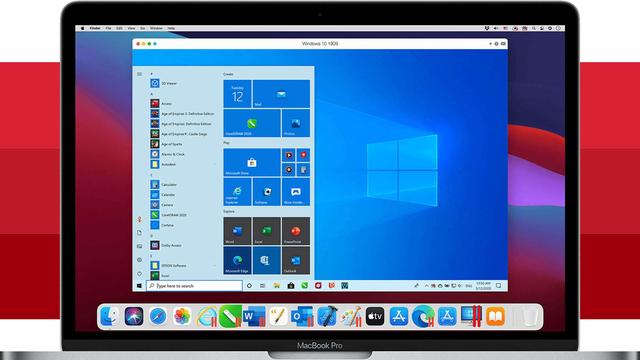
Task: Open the Window menu in macOS menu bar
Action: tap(156, 28)
